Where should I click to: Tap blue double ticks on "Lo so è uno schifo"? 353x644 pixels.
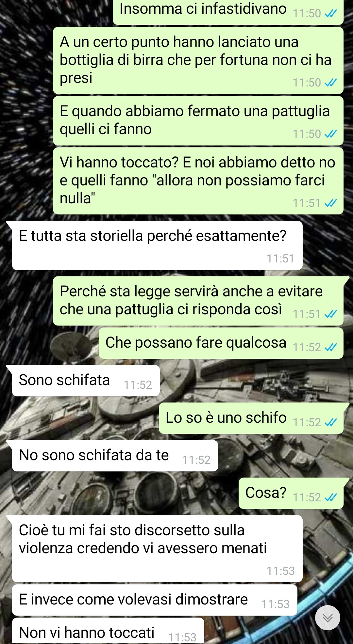[330, 422]
